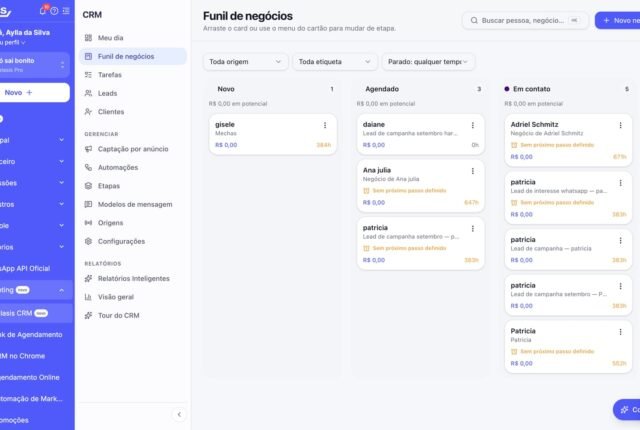This screenshot has width=640, height=430.
Task: Open Clientes in the CRM menu
Action: (x=133, y=111)
